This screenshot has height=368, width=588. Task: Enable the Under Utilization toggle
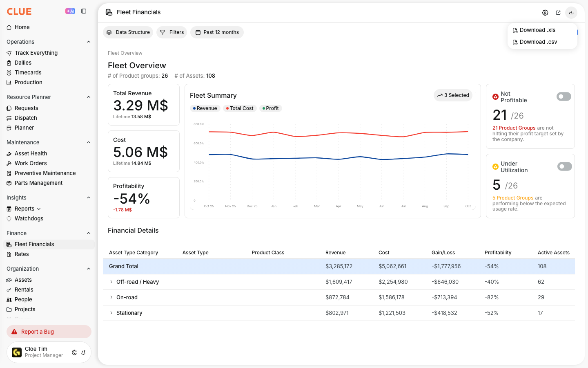point(564,166)
